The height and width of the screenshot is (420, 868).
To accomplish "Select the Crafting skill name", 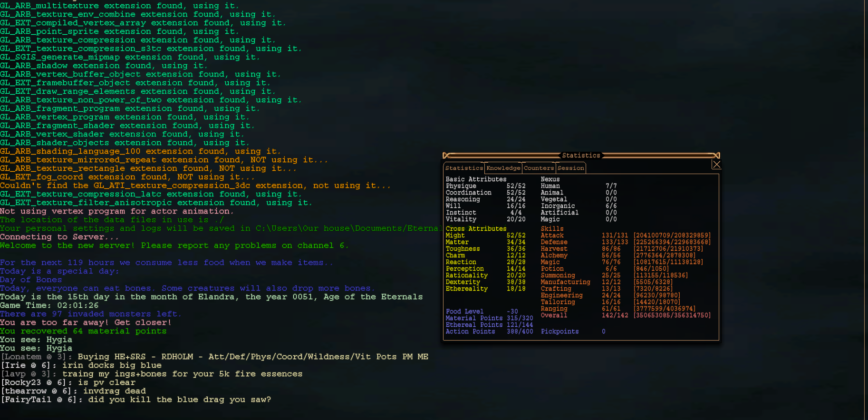I will 556,289.
